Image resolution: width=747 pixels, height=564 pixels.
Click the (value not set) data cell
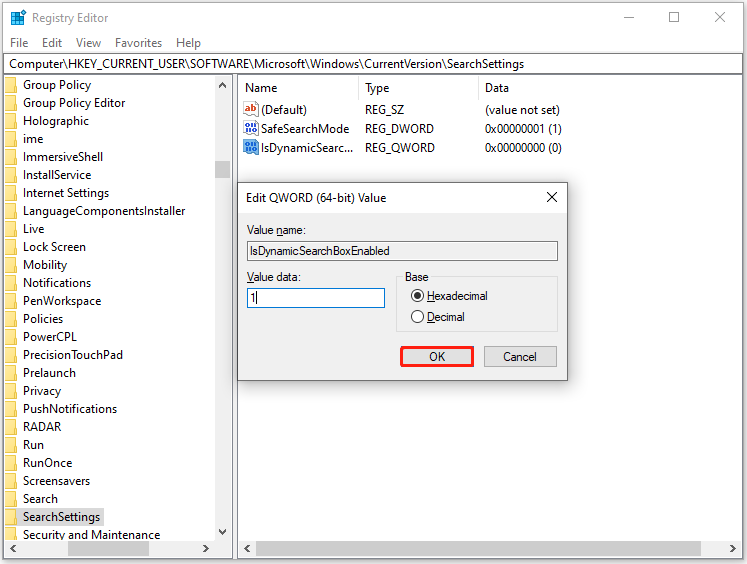[522, 110]
